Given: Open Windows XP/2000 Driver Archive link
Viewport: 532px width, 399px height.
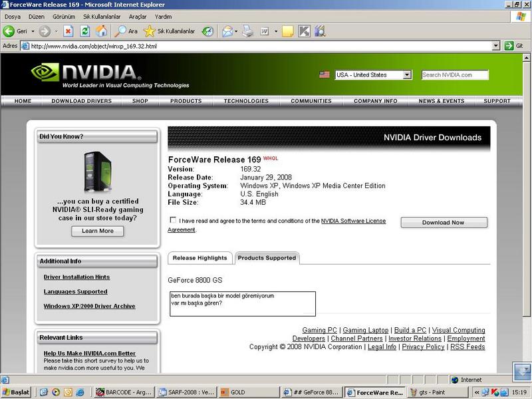Looking at the screenshot, I should pyautogui.click(x=89, y=306).
